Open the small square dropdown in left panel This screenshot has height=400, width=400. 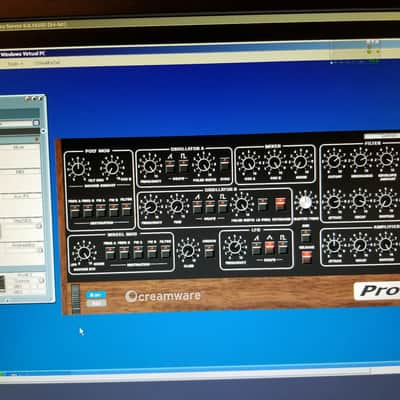[x=36, y=123]
